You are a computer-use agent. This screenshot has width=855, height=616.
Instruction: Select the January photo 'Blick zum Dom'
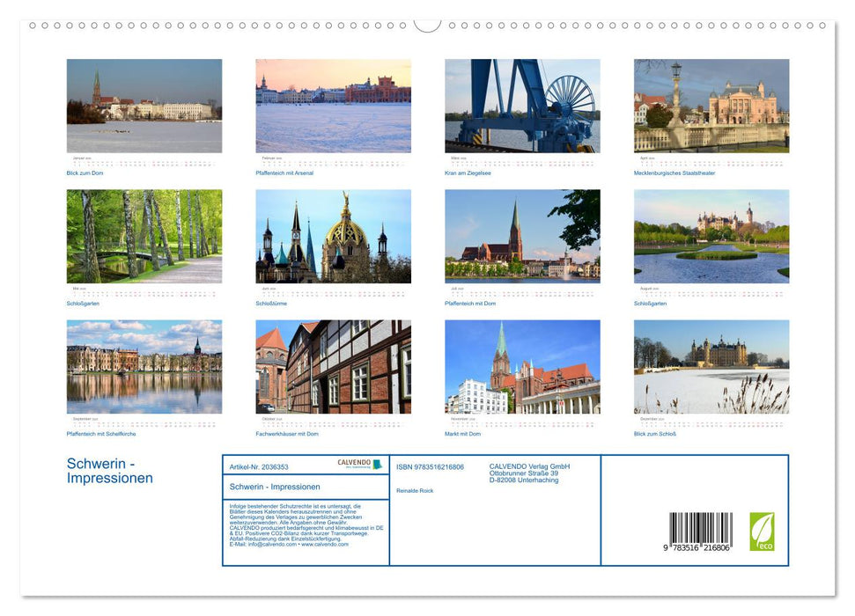pos(144,106)
